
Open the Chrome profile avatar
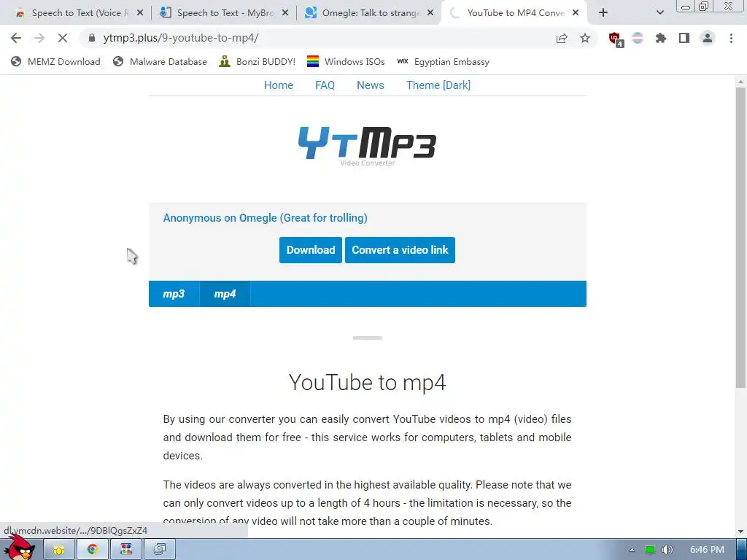click(x=708, y=38)
